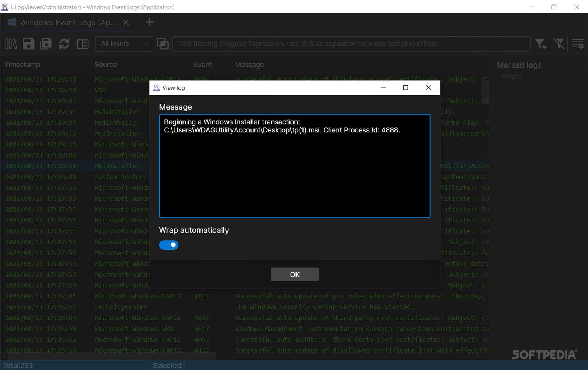Turn off Wrap automatically switch
This screenshot has width=588, height=370.
[169, 245]
